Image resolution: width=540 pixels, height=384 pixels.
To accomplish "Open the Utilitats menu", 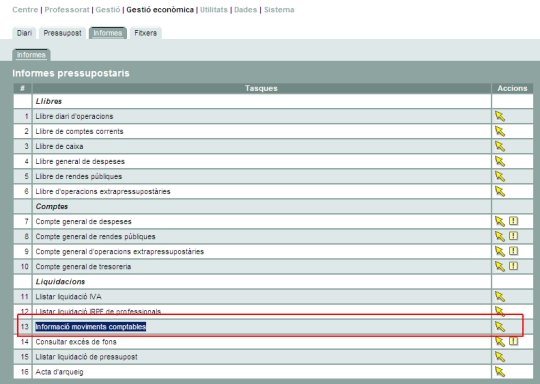I will tap(214, 10).
